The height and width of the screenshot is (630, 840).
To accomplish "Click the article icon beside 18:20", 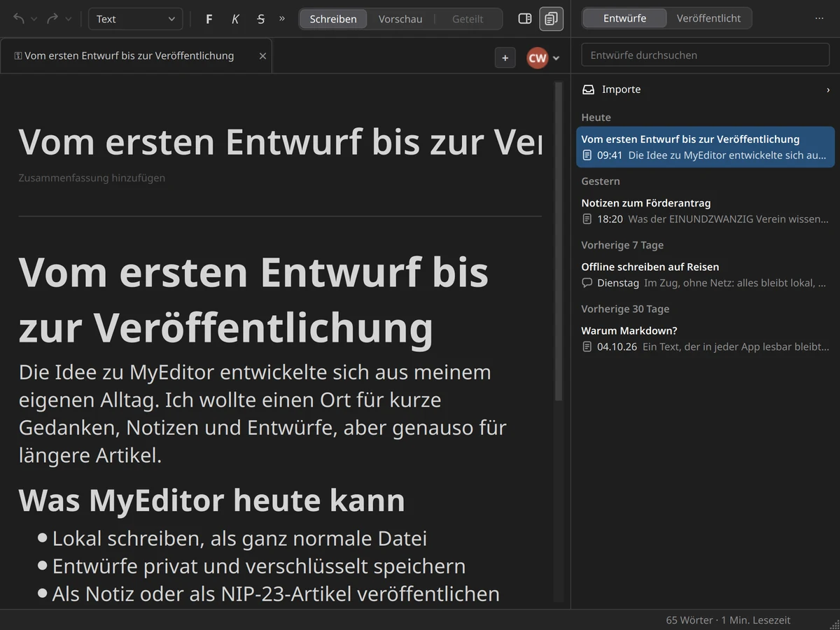I will coord(587,219).
